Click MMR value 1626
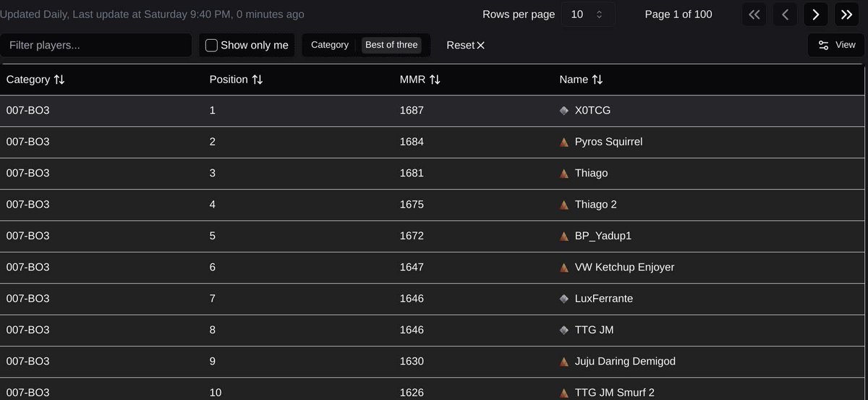The width and height of the screenshot is (868, 400). [x=412, y=392]
